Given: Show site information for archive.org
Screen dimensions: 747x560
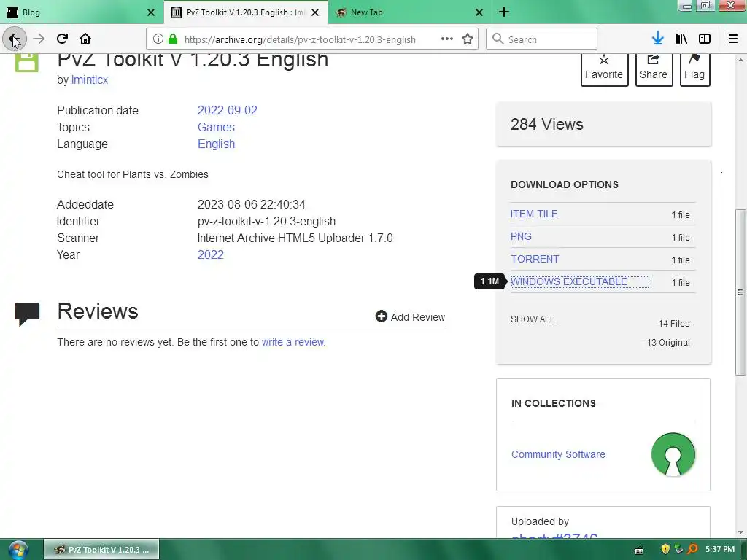Looking at the screenshot, I should point(158,39).
